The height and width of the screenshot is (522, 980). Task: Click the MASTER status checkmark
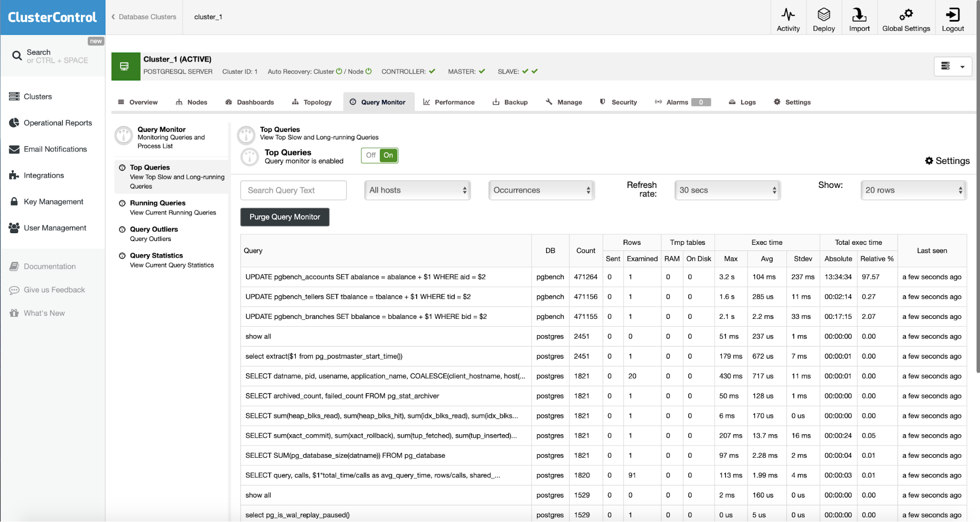point(482,72)
